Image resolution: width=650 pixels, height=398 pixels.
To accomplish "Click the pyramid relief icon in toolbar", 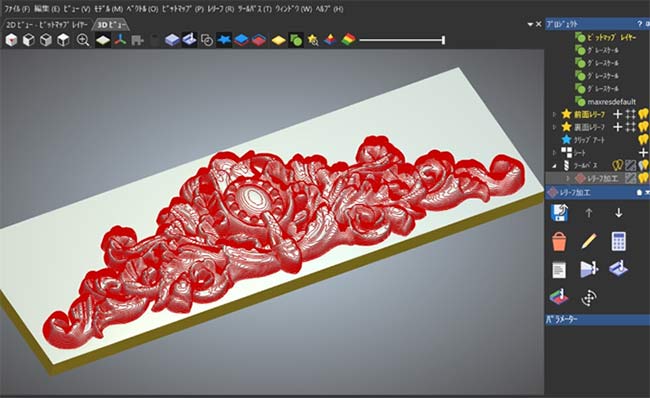I will pos(330,40).
